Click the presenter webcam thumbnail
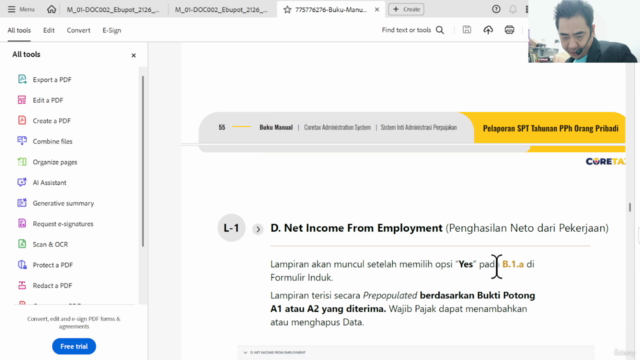Image resolution: width=640 pixels, height=360 pixels. (x=583, y=31)
